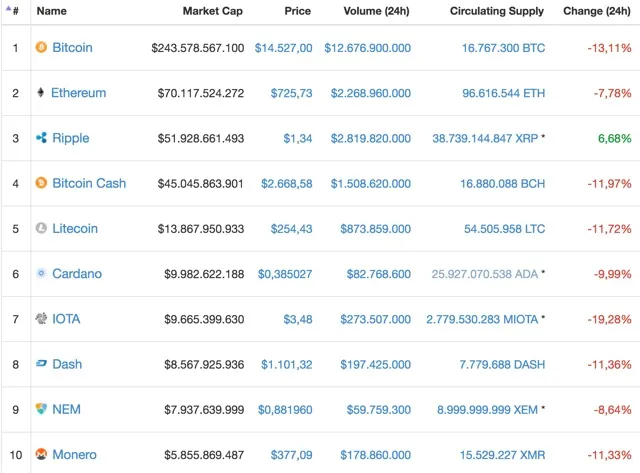Click Ethereum volume $2.268.960.000
This screenshot has height=473, width=640.
click(371, 93)
